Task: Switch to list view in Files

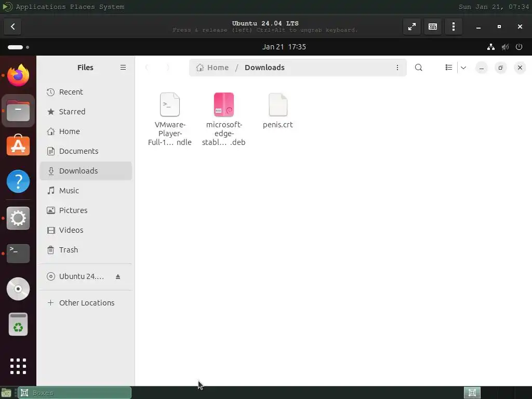Action: (448, 68)
